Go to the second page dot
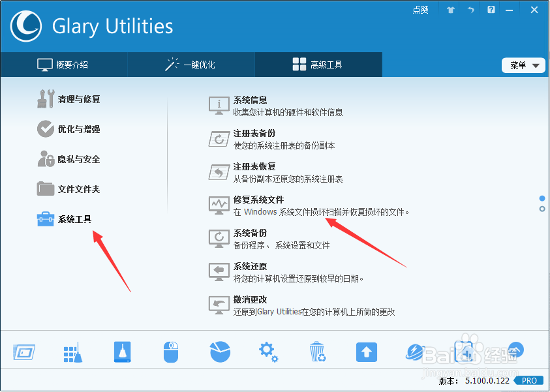Viewport: 550px width, 392px height. tap(542, 209)
